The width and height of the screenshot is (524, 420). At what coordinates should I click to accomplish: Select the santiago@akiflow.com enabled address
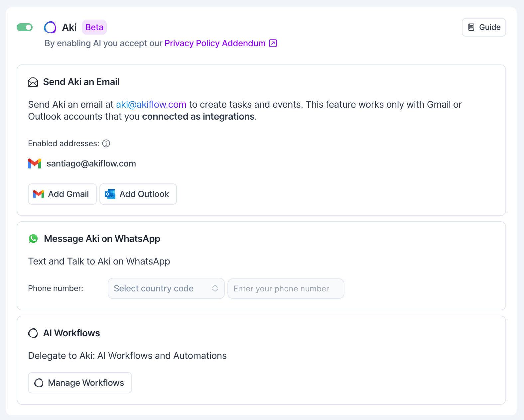91,163
